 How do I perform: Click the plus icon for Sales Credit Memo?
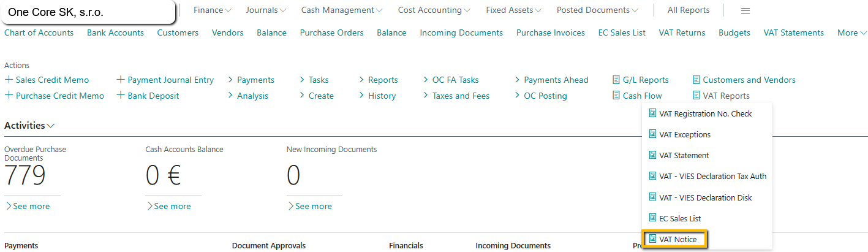click(x=9, y=80)
